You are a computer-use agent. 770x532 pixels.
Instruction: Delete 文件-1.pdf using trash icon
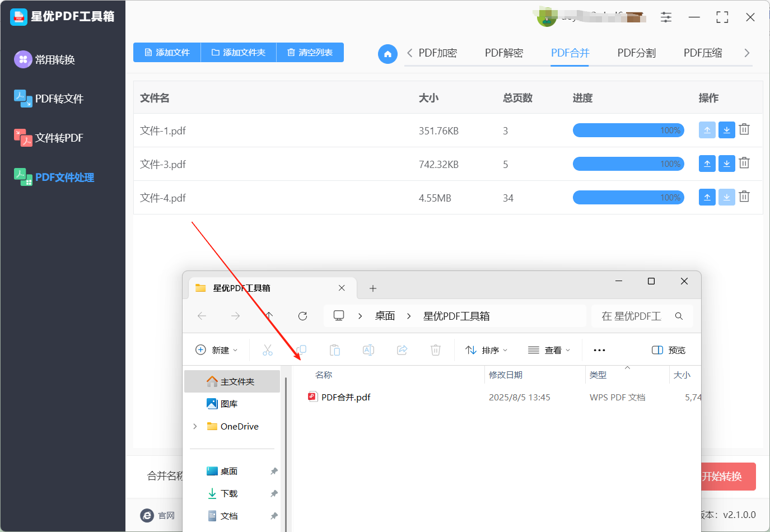(744, 129)
